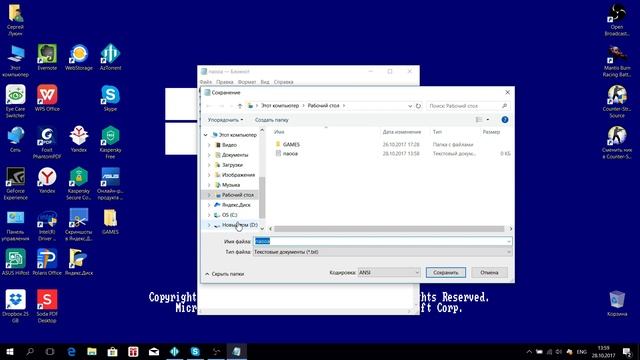This screenshot has width=640, height=360.
Task: Open the Windows Start menu
Action: [9, 351]
